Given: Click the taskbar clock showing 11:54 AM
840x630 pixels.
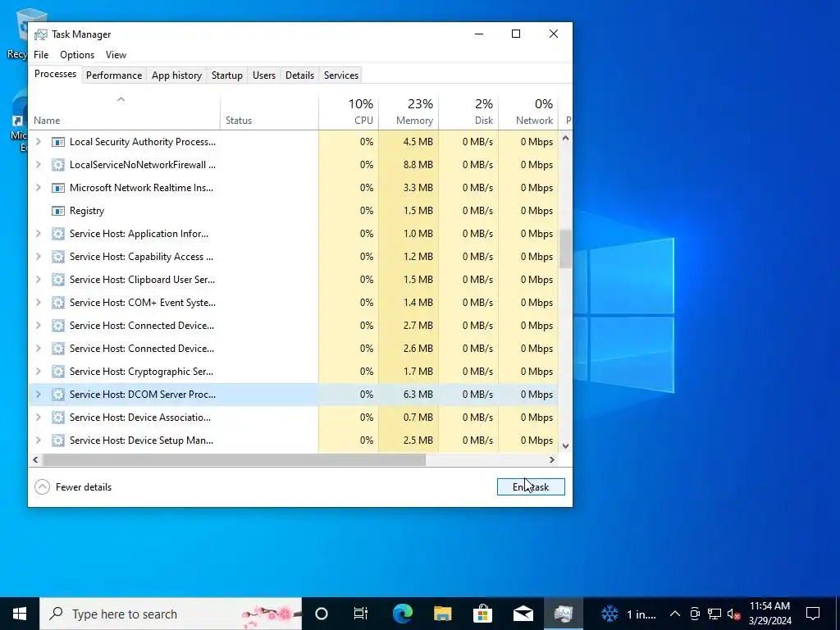Looking at the screenshot, I should 769,614.
